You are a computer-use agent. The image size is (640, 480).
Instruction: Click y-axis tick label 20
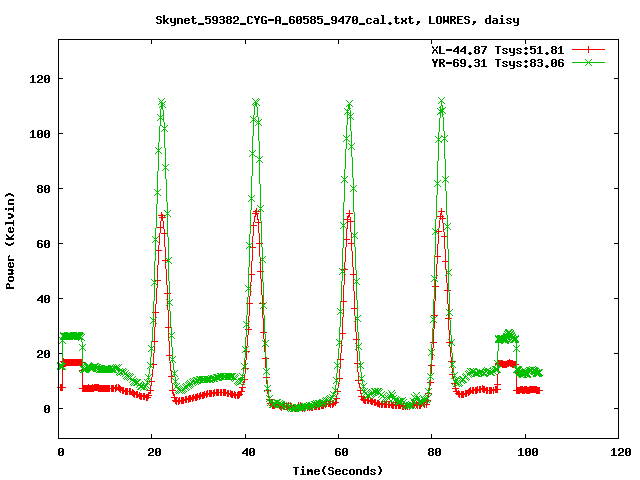click(44, 354)
